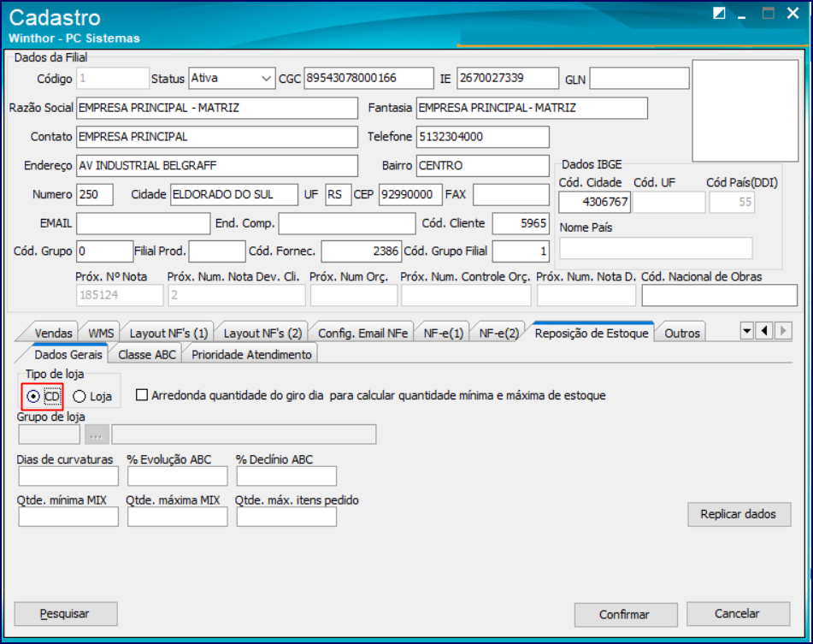The height and width of the screenshot is (644, 813).
Task: Click the Cidade field
Action: [x=234, y=195]
